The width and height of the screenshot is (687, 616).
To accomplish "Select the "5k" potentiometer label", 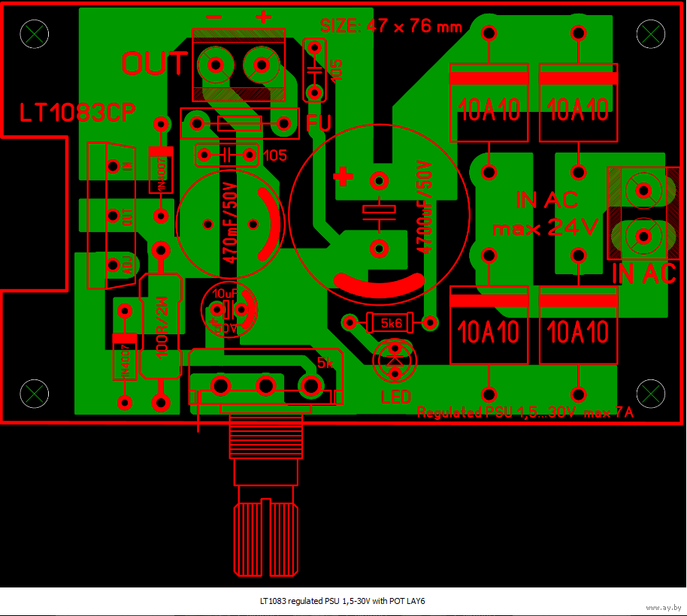I will (x=325, y=363).
